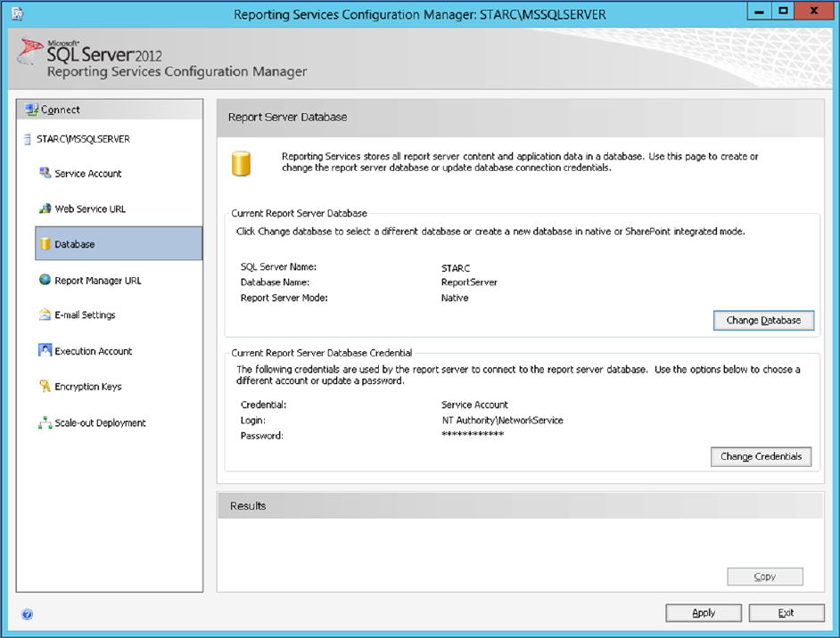Open E-mail Settings page
Image resolution: width=840 pixels, height=638 pixels.
click(x=85, y=315)
